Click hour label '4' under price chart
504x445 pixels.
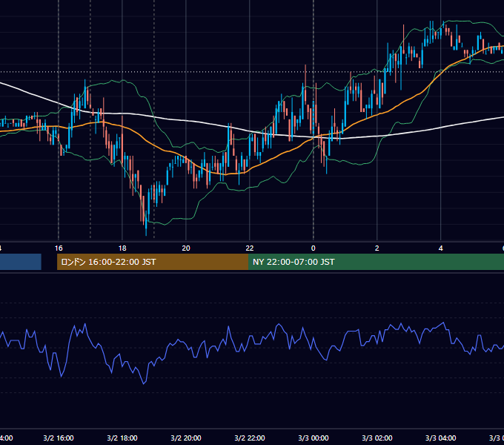point(441,248)
